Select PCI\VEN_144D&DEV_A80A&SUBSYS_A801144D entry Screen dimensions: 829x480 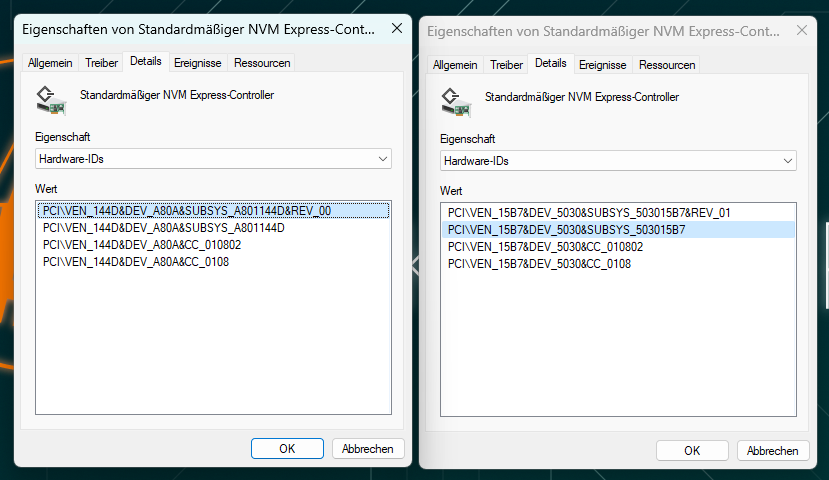point(214,228)
